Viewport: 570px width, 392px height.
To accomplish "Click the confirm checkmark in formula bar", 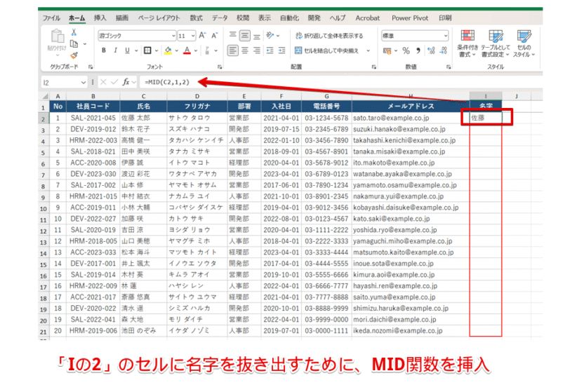I will point(114,82).
